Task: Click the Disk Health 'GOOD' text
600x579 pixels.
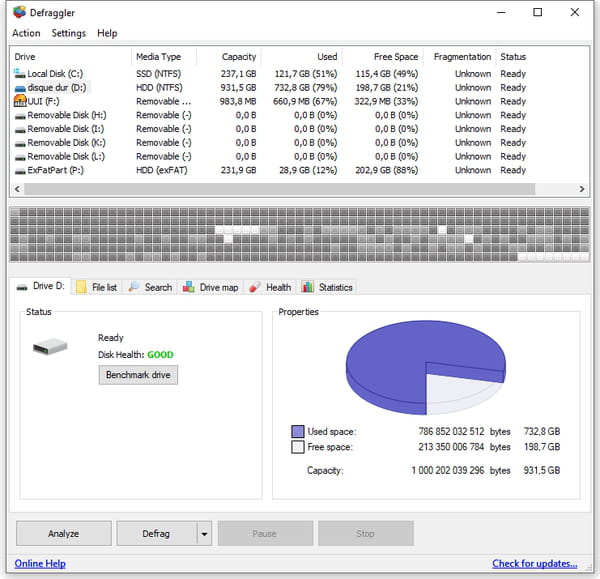Action: (160, 355)
